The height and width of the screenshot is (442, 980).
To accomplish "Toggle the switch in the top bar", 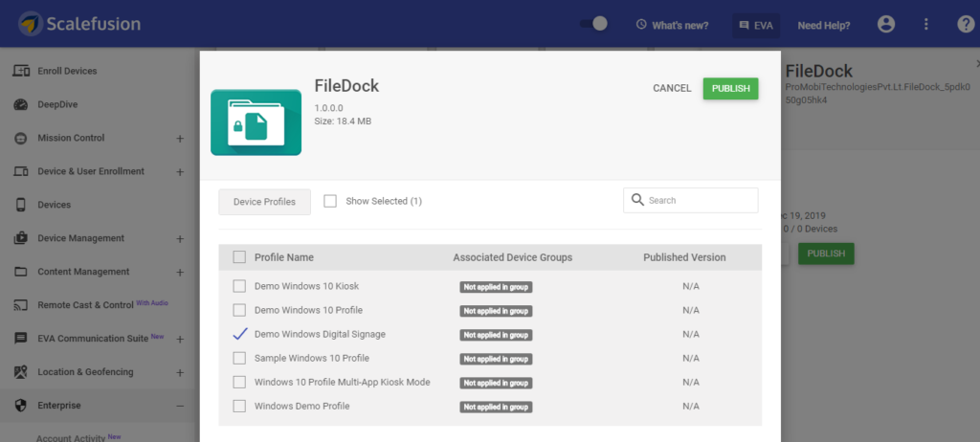I will [593, 24].
